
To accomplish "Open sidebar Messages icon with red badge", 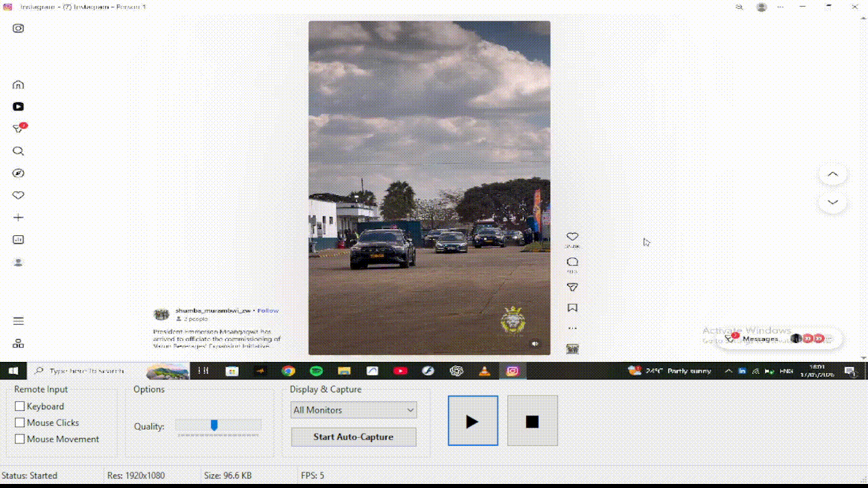I will (19, 128).
